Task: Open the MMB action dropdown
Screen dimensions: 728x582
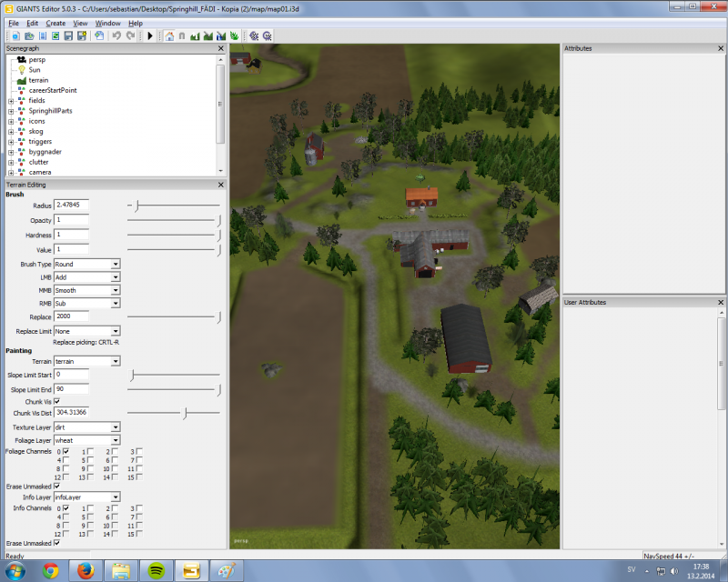Action: [116, 290]
